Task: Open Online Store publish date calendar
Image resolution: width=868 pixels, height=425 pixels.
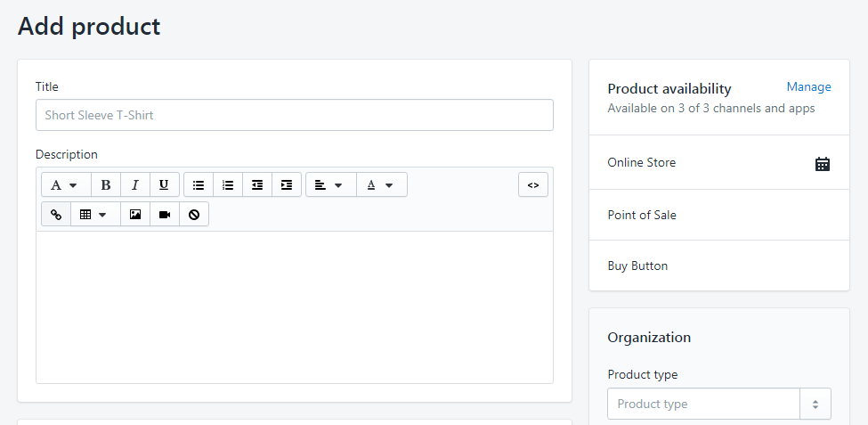Action: point(823,164)
